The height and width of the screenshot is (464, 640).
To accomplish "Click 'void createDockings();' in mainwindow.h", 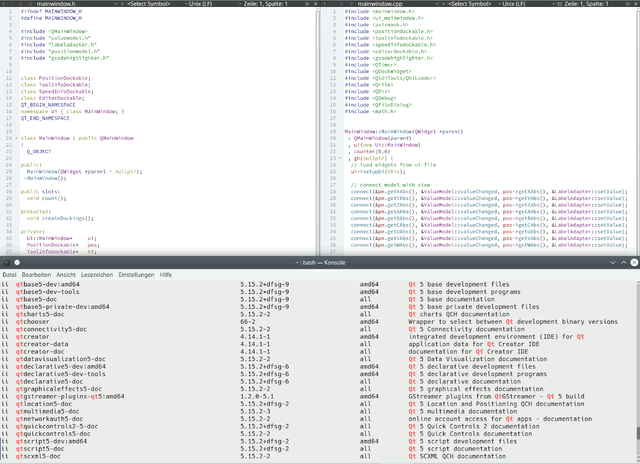I will pyautogui.click(x=60, y=218).
